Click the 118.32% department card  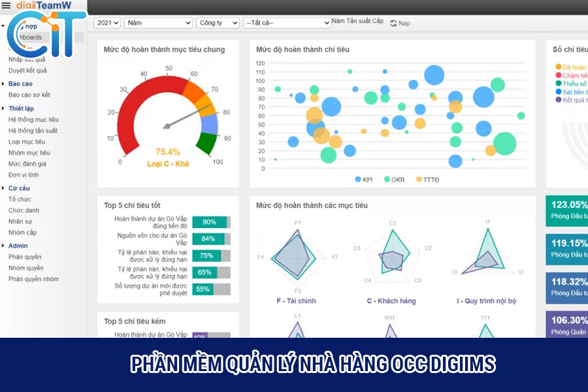click(566, 288)
